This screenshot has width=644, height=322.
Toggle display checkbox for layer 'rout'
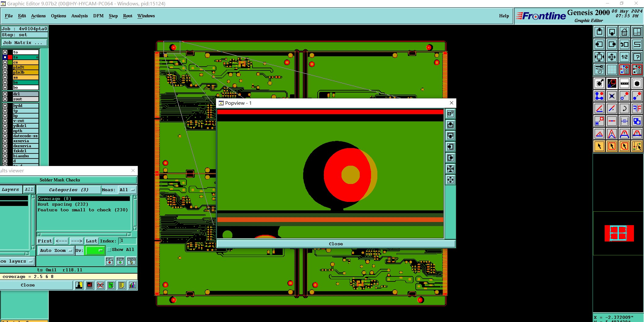(5, 99)
